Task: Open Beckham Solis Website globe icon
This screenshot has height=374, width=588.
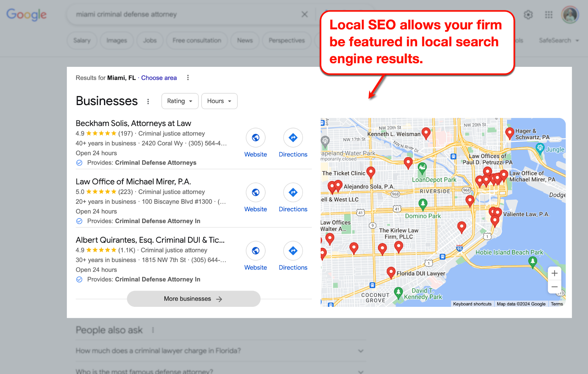Action: (x=256, y=137)
